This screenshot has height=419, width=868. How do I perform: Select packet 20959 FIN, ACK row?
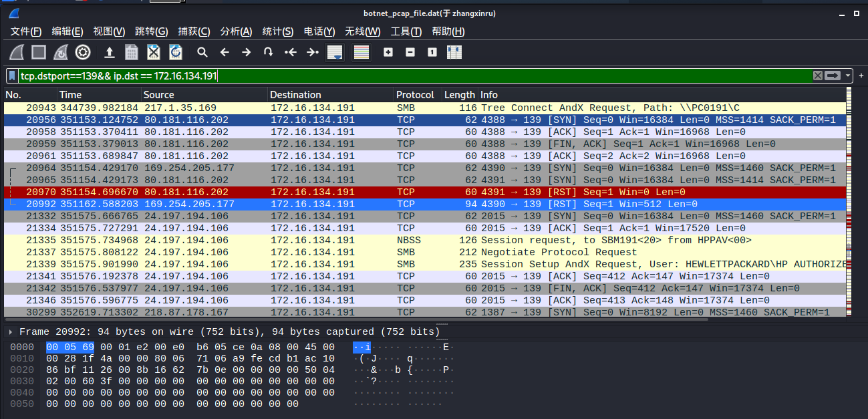coord(424,144)
